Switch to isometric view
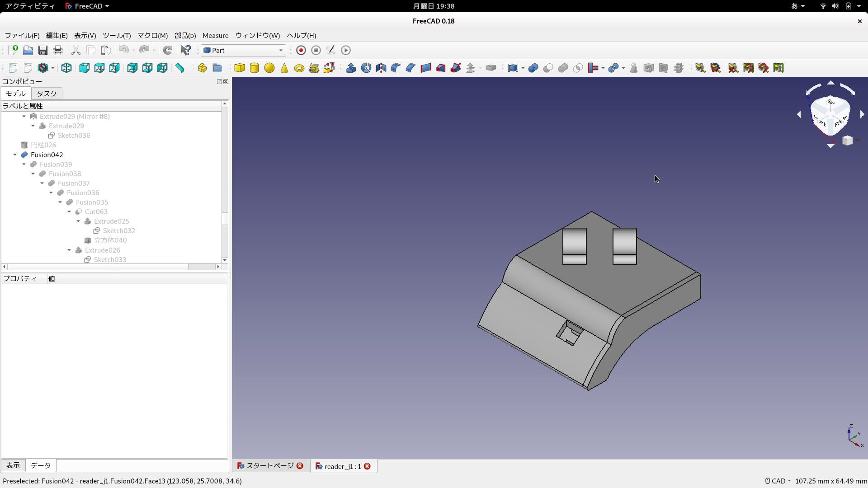 66,68
